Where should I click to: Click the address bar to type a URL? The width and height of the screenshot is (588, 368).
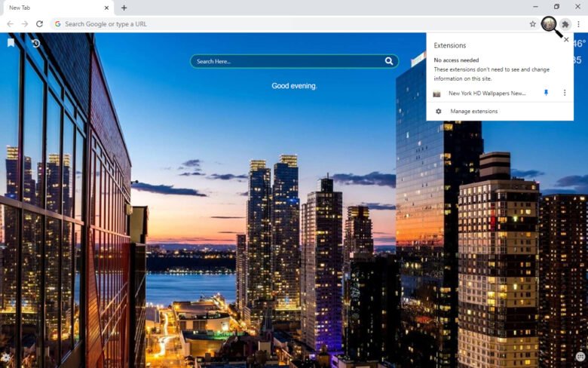coord(294,24)
